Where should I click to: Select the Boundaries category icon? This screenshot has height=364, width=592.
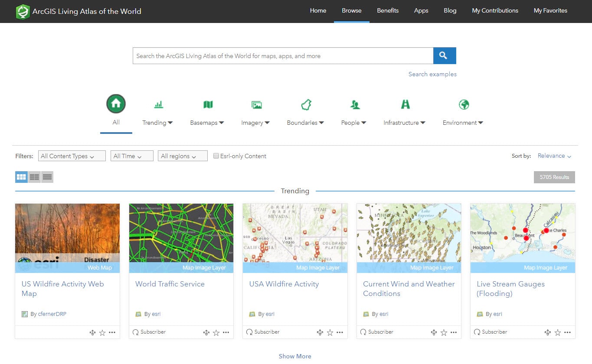[x=305, y=104]
